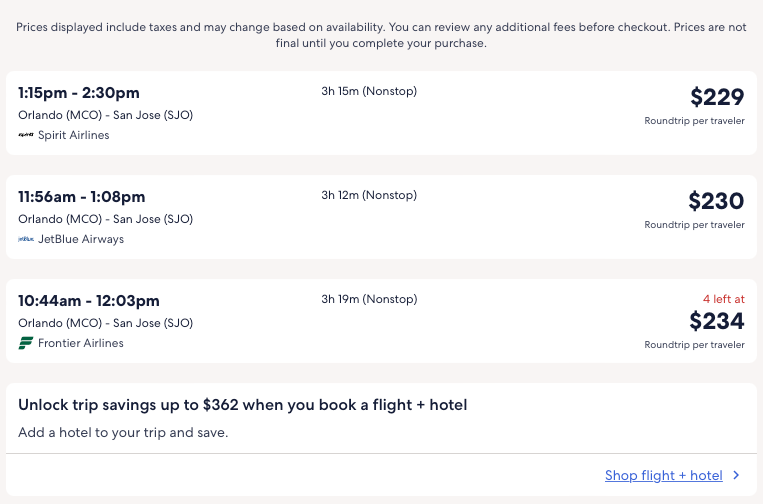763x504 pixels.
Task: Click 'Add a hotel to your trip and save' text
Action: pos(123,433)
